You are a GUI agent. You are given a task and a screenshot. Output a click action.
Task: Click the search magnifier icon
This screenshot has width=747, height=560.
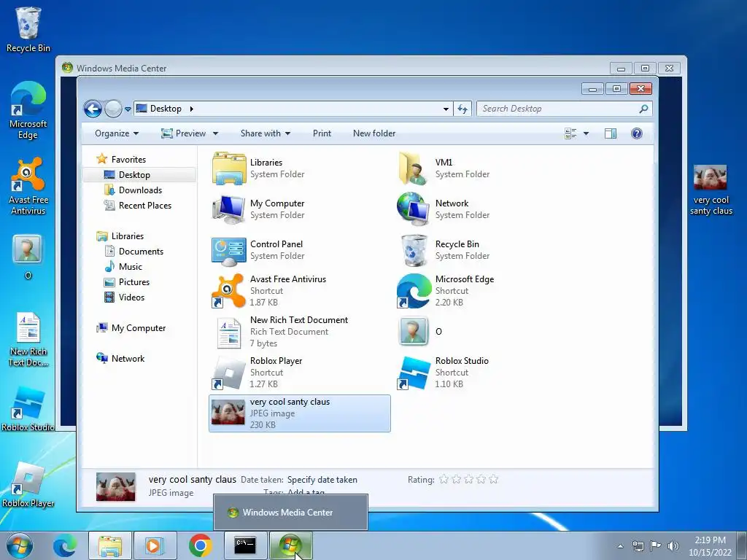(643, 109)
